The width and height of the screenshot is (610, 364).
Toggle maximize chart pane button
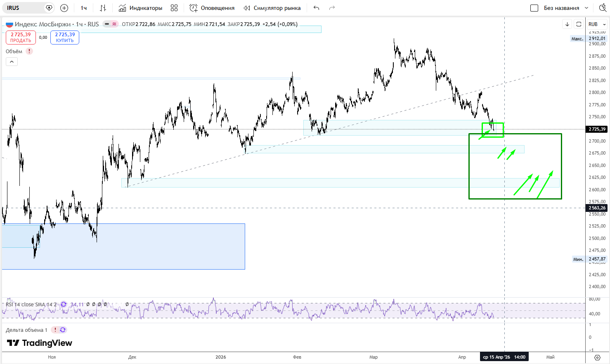pos(579,24)
